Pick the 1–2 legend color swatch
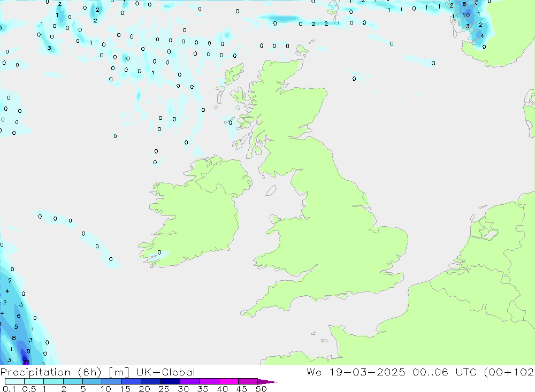The image size is (535, 392). pyautogui.click(x=53, y=381)
